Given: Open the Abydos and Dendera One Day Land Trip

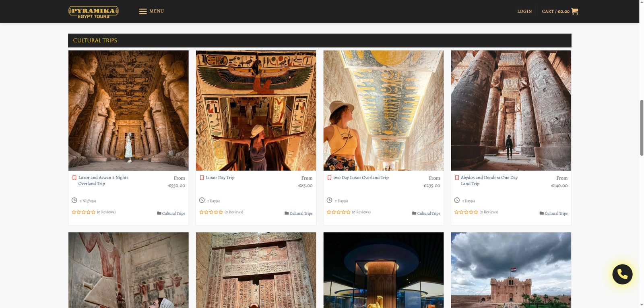Looking at the screenshot, I should click(x=489, y=180).
